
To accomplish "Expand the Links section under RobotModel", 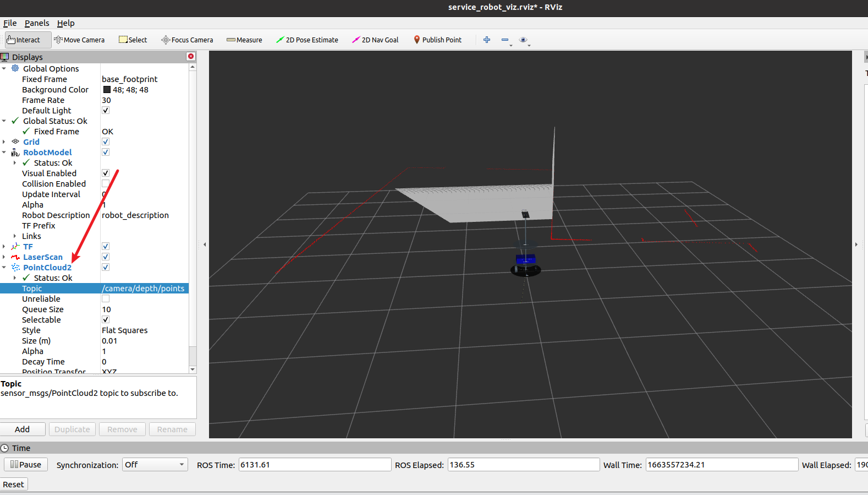I will (x=15, y=236).
